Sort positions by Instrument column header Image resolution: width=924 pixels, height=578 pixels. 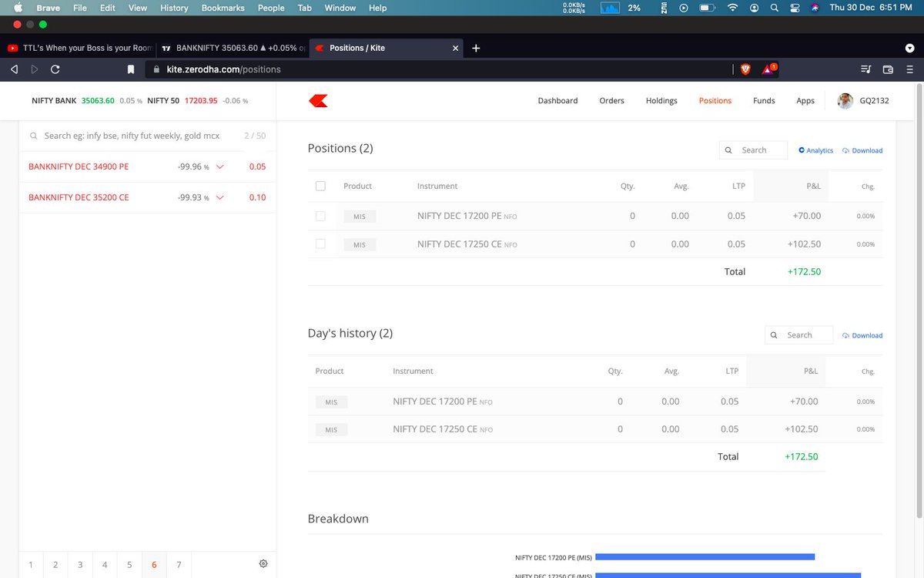(x=437, y=186)
